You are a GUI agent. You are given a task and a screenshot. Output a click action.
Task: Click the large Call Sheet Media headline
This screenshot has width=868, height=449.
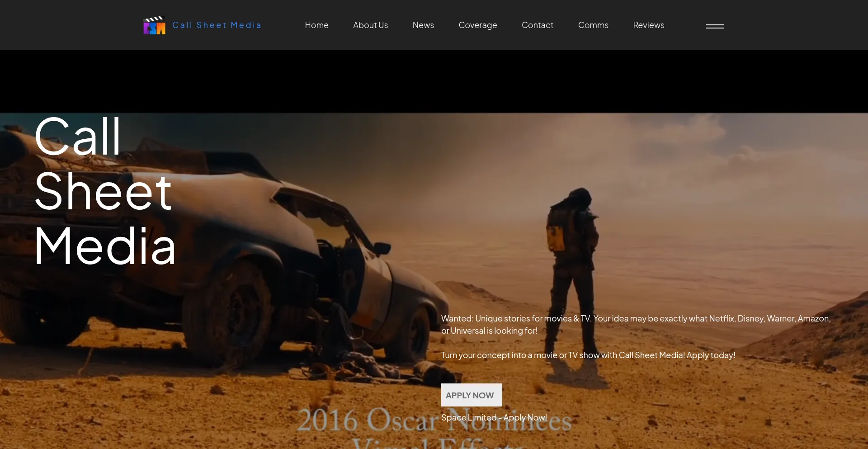click(x=104, y=191)
